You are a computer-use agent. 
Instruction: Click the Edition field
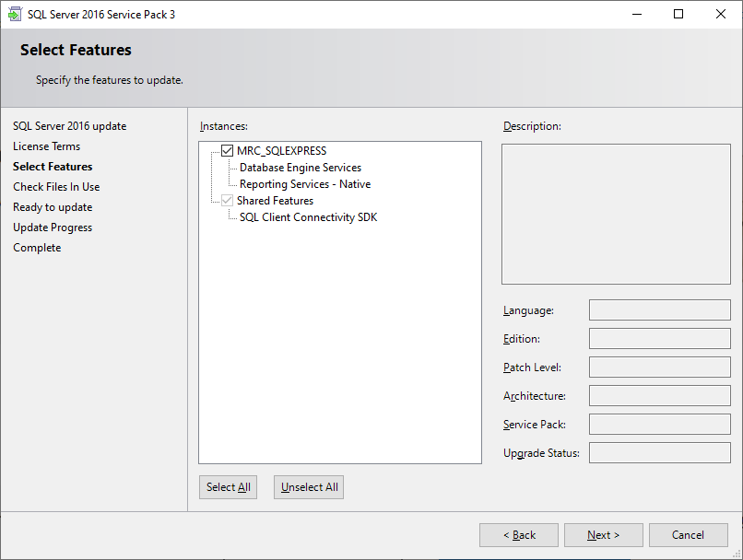[659, 339]
